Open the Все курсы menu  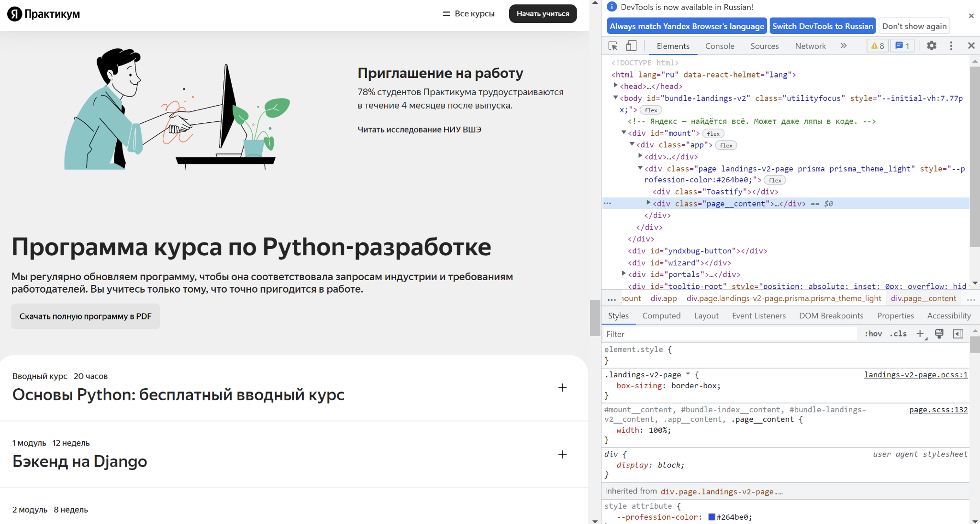[x=468, y=13]
